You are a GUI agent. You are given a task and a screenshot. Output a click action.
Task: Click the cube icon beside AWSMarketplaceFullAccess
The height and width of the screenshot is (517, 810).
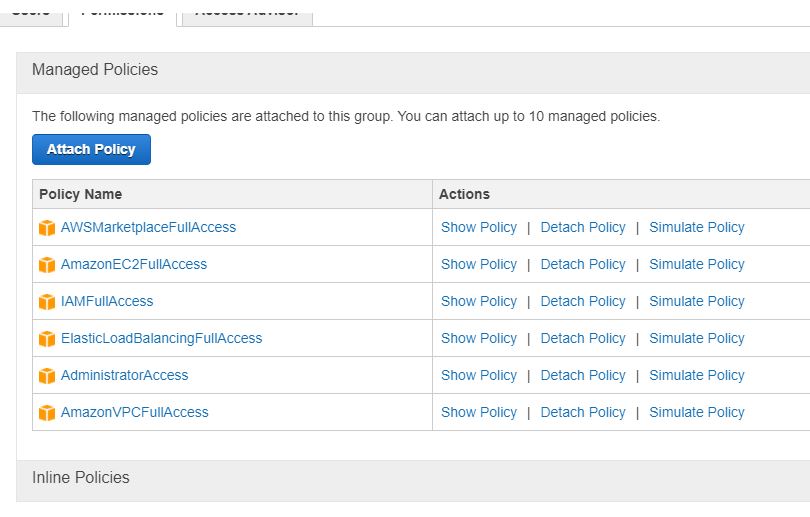coord(47,228)
